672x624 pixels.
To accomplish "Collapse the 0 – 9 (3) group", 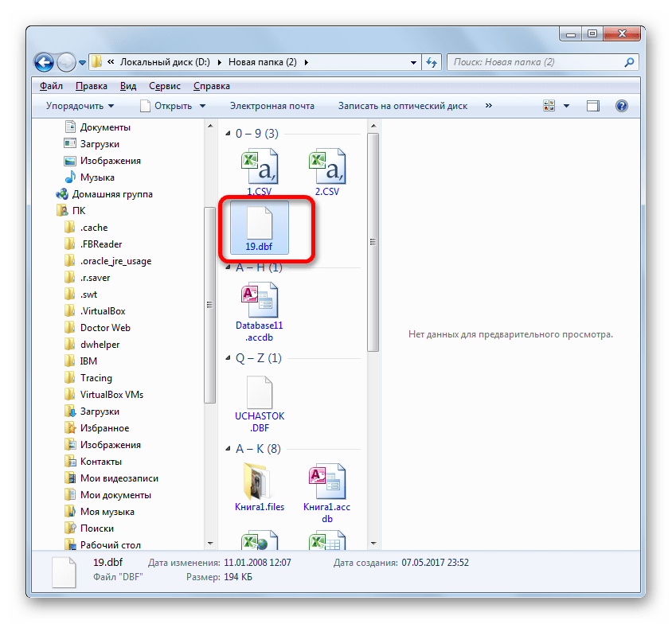I will pos(228,134).
